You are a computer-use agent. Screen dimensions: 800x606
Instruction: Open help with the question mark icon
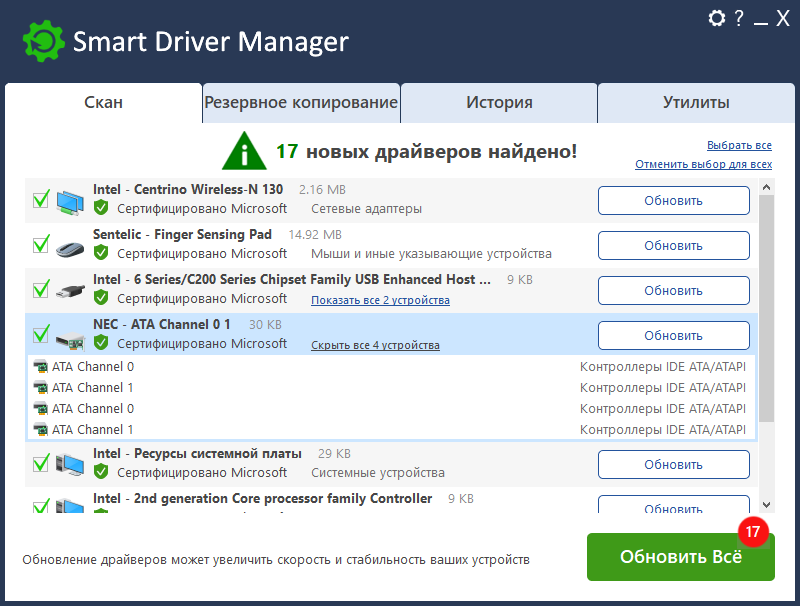[739, 18]
